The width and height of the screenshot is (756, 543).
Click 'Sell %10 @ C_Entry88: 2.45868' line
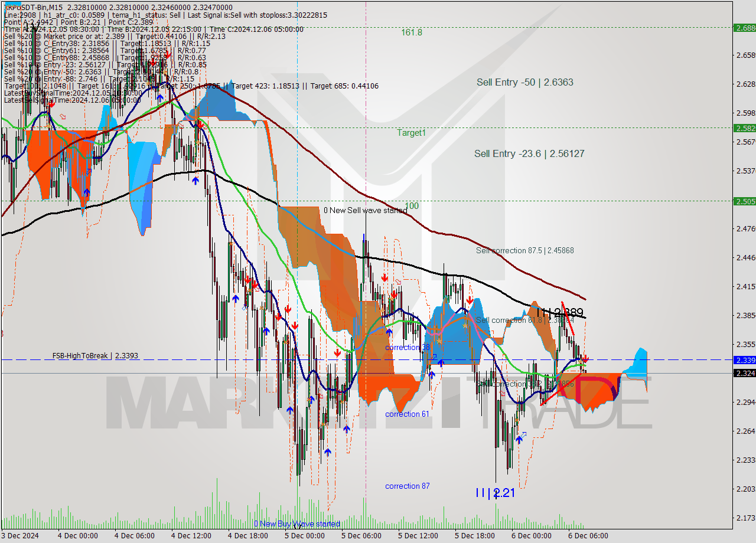click(x=106, y=57)
